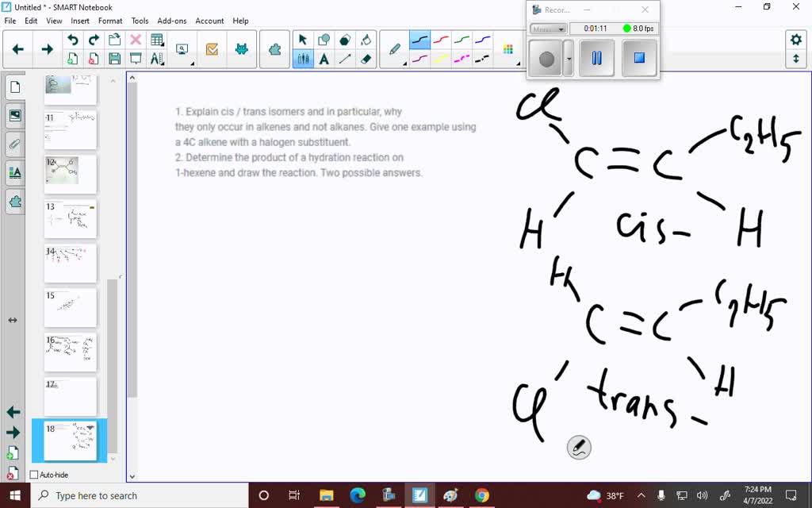Image resolution: width=812 pixels, height=508 pixels.
Task: Stop the screen recording
Action: point(639,58)
